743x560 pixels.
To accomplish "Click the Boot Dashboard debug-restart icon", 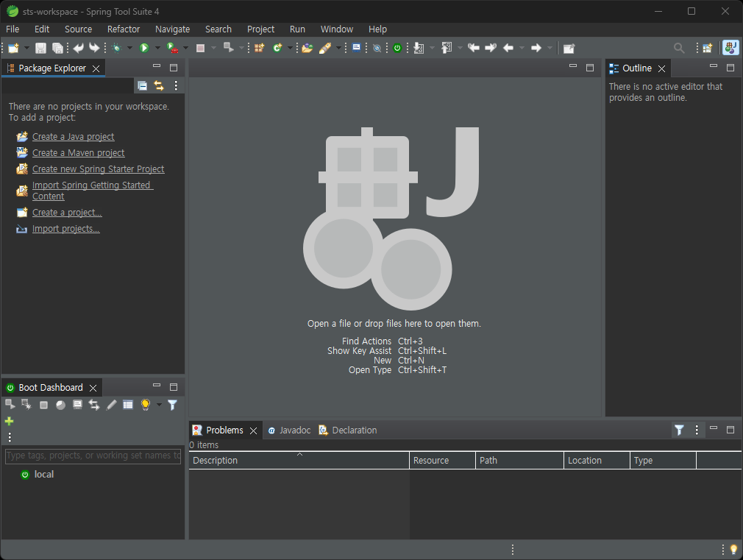I will coord(26,405).
